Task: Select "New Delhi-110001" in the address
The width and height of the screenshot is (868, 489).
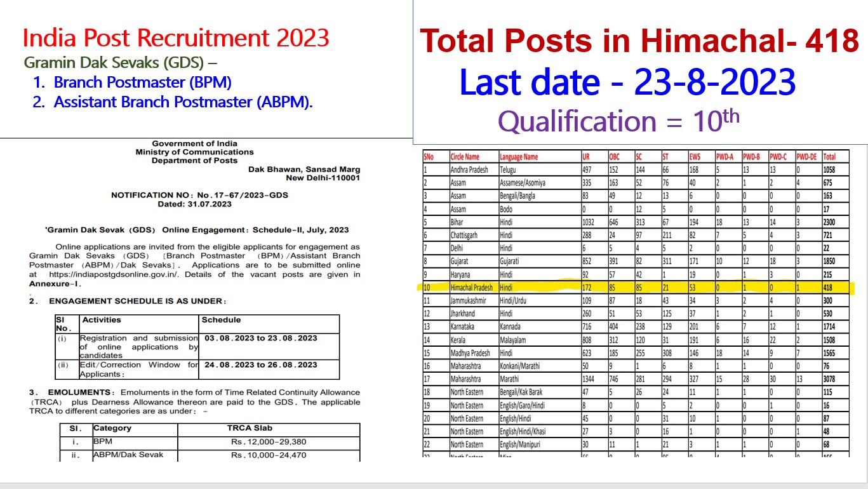Action: tap(323, 178)
